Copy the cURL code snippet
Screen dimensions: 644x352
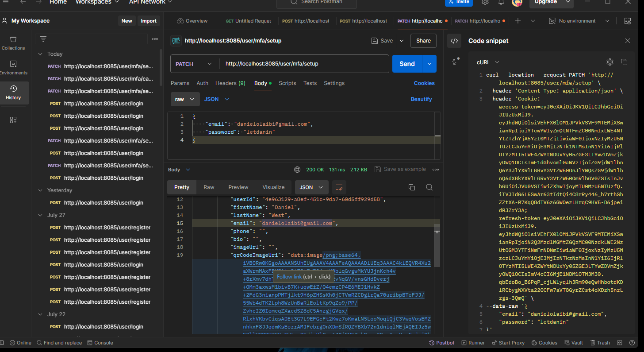[624, 62]
